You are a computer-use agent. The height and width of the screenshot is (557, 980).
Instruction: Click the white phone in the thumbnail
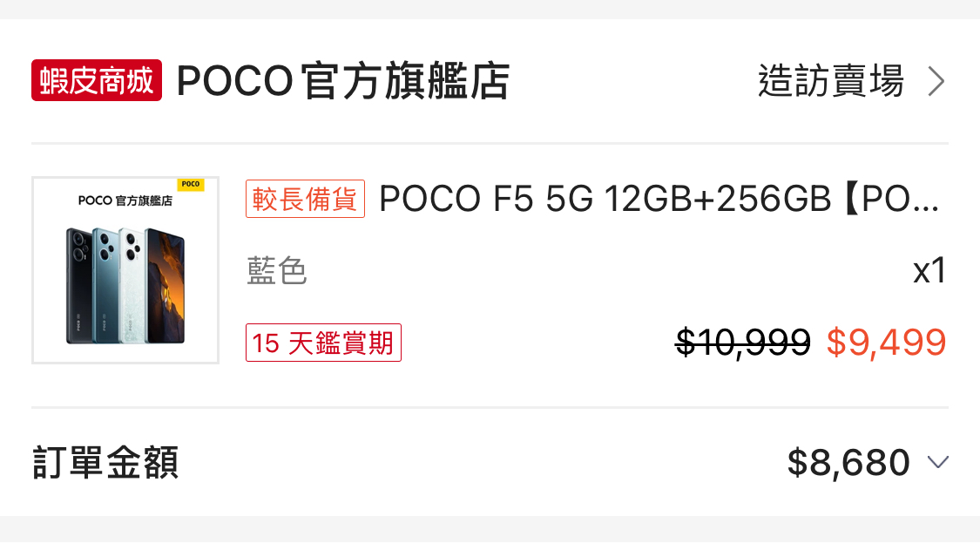[131, 286]
